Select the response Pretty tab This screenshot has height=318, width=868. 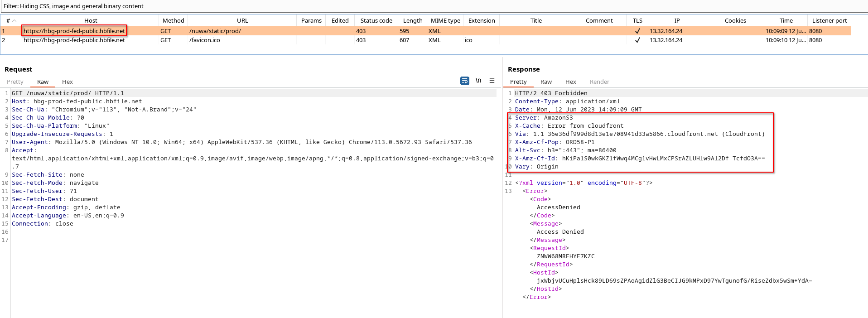(x=518, y=82)
